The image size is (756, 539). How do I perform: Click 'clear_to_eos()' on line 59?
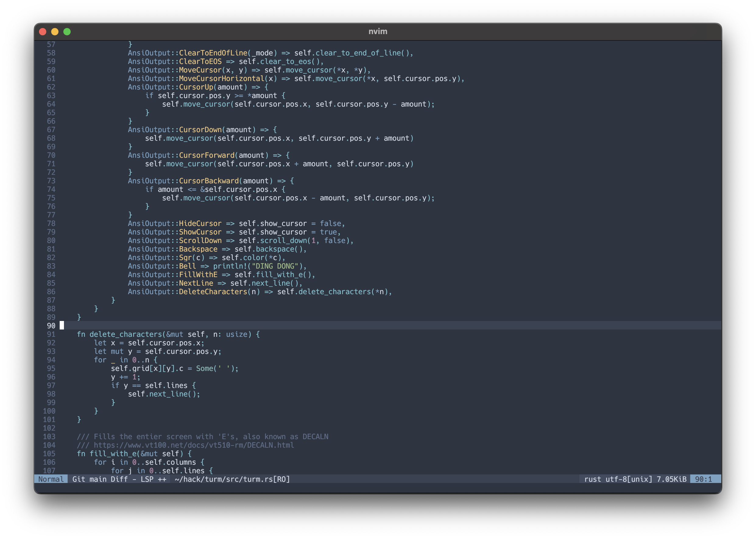pyautogui.click(x=290, y=62)
